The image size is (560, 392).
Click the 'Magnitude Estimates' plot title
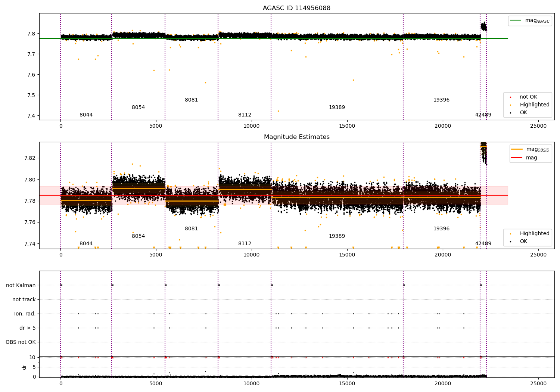(x=296, y=137)
